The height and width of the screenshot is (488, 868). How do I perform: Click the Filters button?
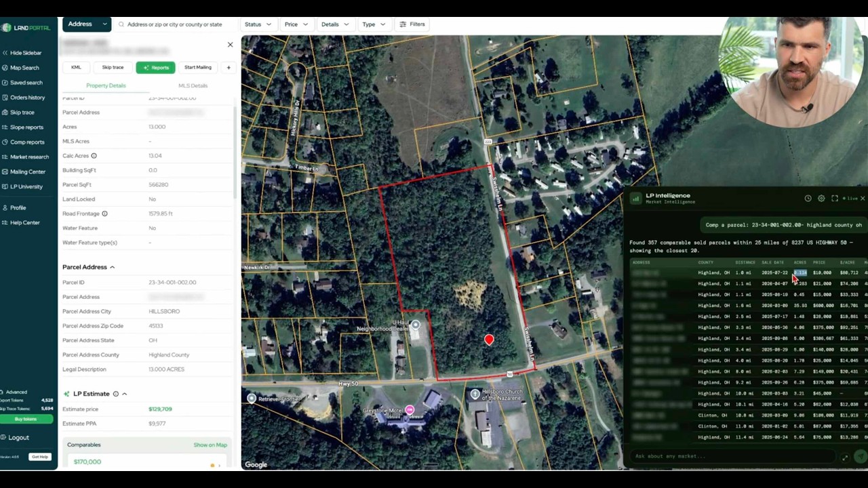[x=412, y=24]
